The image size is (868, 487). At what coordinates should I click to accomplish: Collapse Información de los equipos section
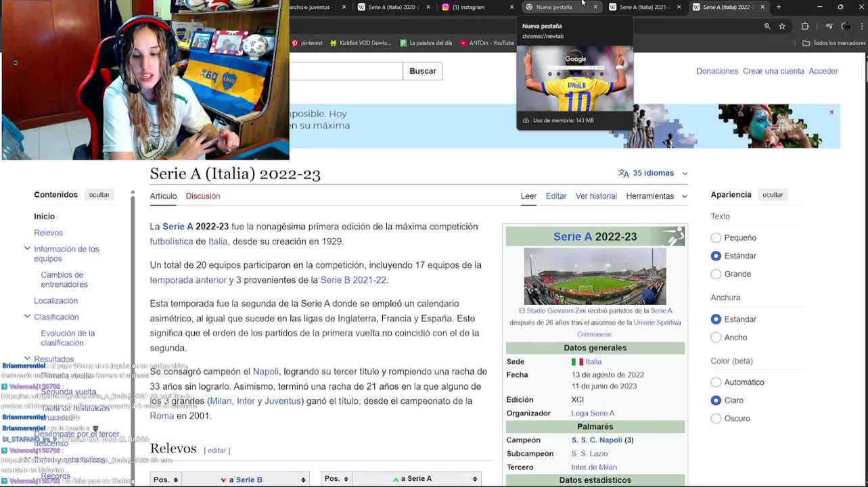click(27, 249)
